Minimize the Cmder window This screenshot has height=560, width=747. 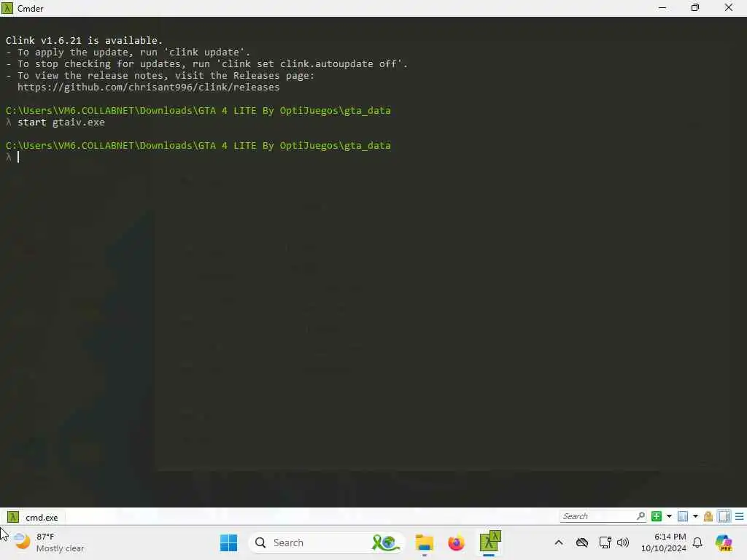point(662,8)
